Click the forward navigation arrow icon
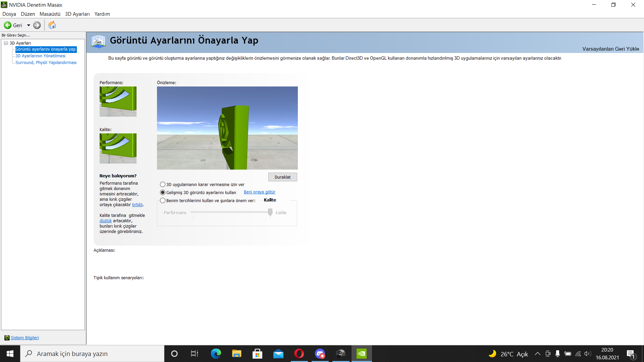Image resolution: width=644 pixels, height=362 pixels. pyautogui.click(x=37, y=25)
